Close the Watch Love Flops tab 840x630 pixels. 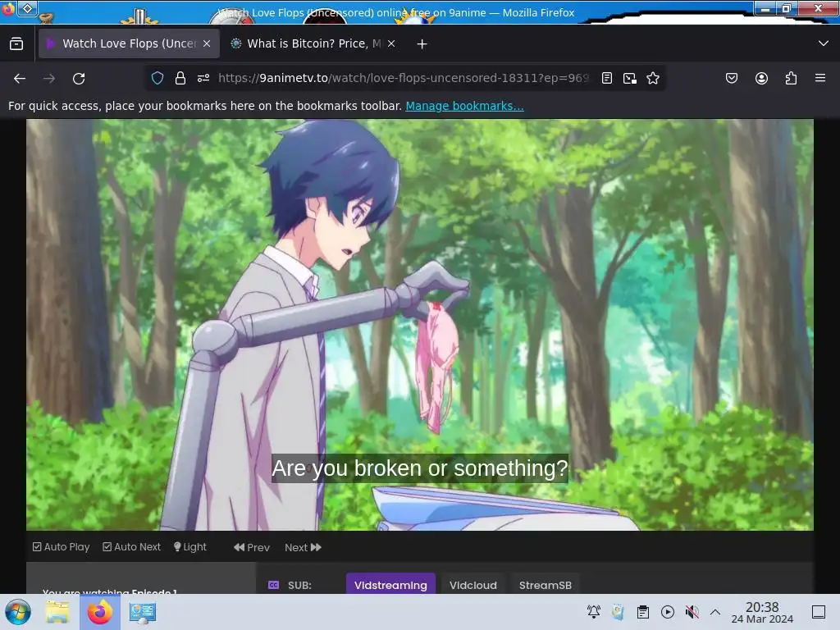[207, 44]
